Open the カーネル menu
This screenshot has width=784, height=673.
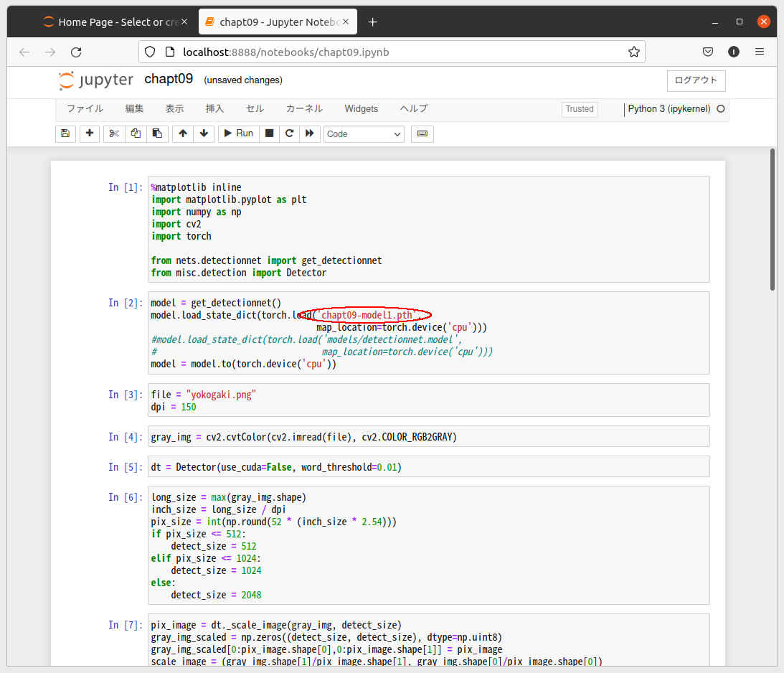tap(304, 108)
